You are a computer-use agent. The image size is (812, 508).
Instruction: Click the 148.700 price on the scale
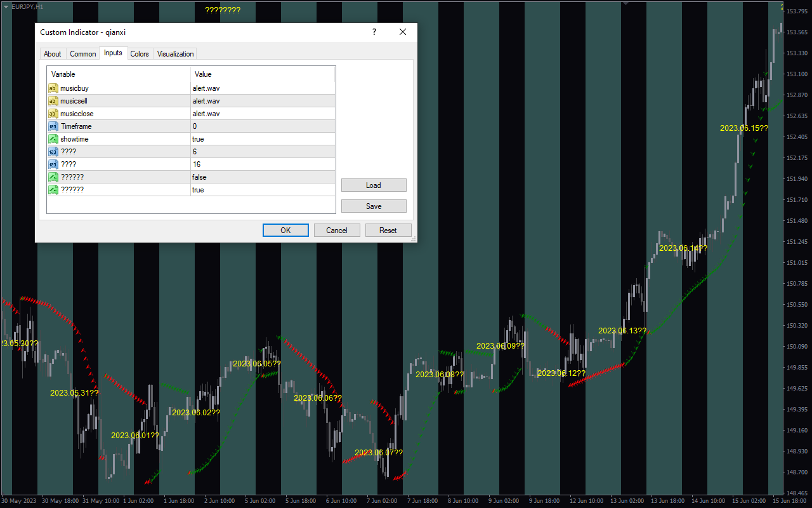click(797, 472)
